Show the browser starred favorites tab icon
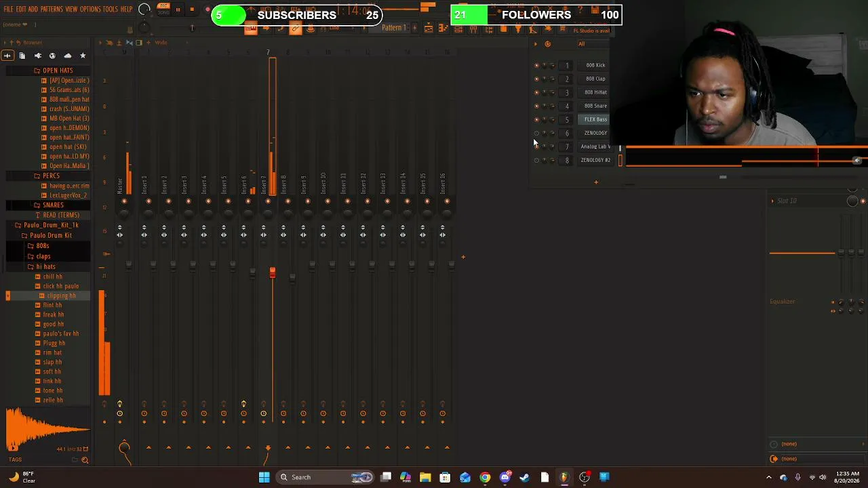Screen dimensions: 868x488 point(83,56)
